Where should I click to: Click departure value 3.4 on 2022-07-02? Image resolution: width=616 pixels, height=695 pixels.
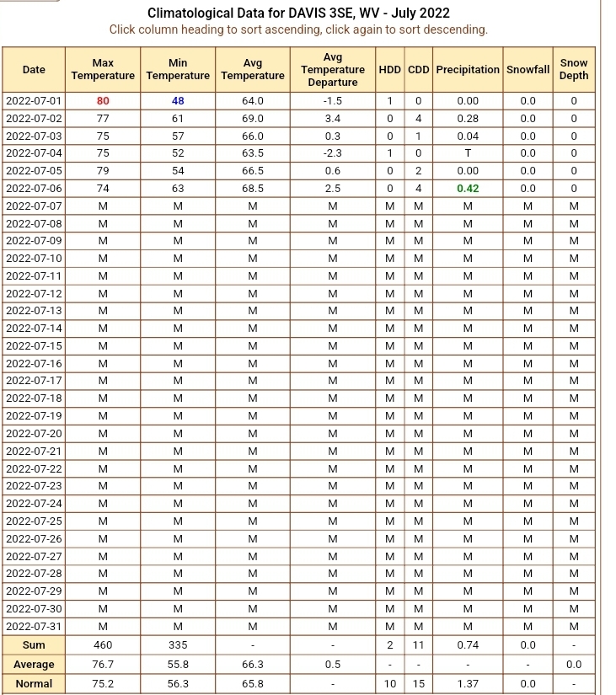pyautogui.click(x=333, y=119)
